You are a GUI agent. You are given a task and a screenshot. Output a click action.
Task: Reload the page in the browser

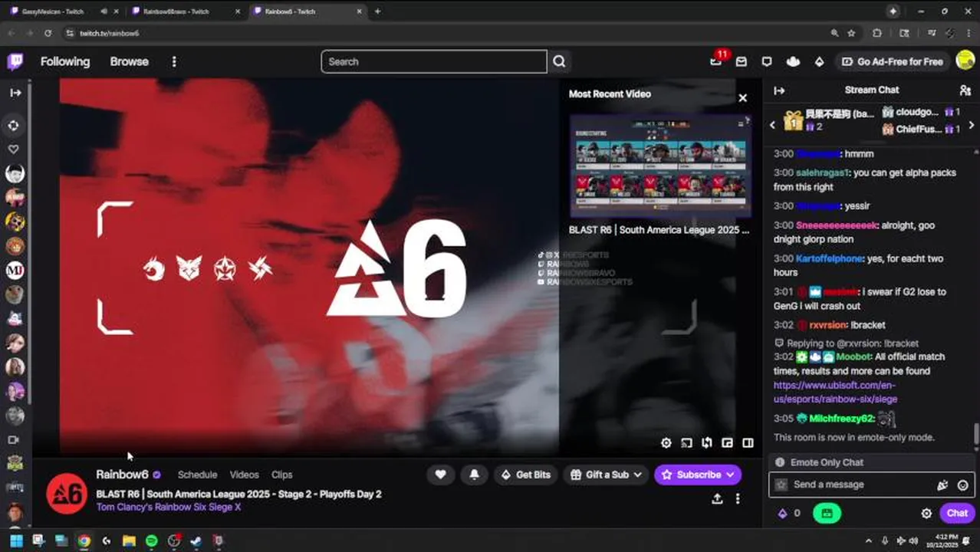[x=48, y=33]
